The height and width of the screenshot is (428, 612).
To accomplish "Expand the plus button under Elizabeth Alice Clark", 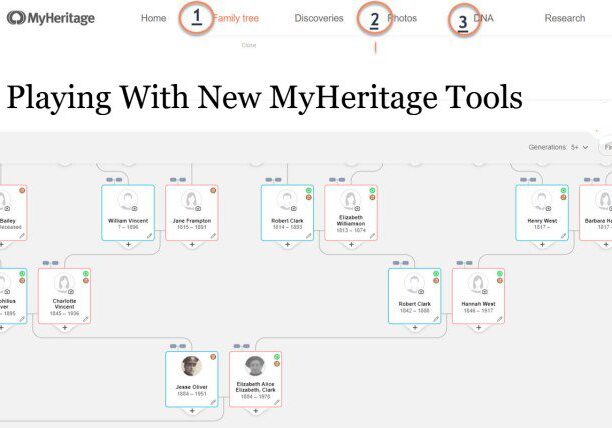I will [x=256, y=411].
